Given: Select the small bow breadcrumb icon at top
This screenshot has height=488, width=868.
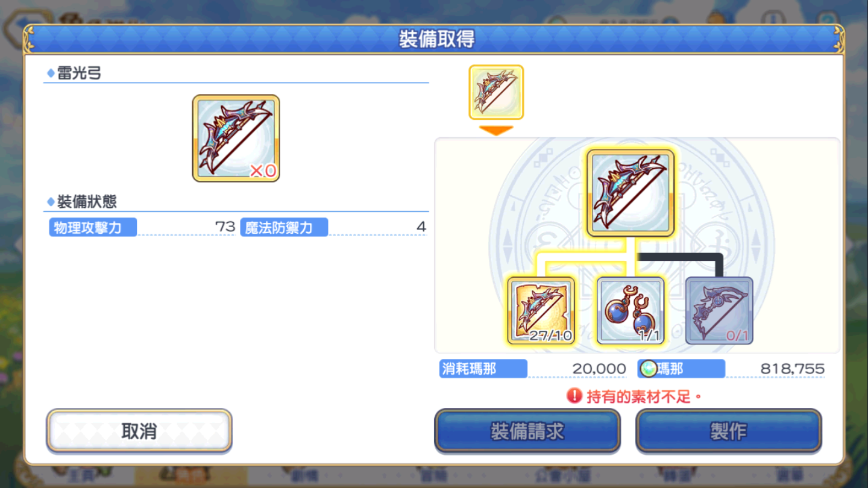Looking at the screenshot, I should pyautogui.click(x=496, y=92).
